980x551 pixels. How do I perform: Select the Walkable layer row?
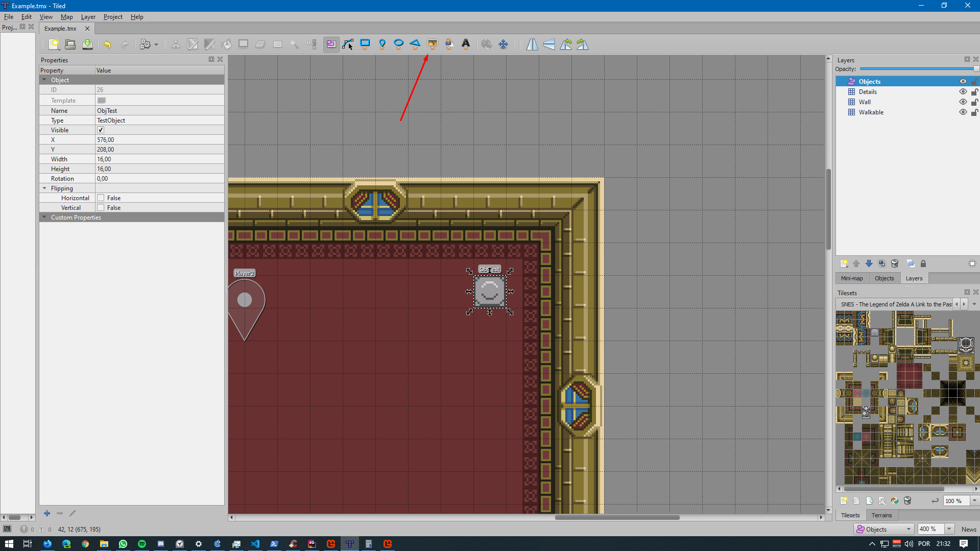907,112
